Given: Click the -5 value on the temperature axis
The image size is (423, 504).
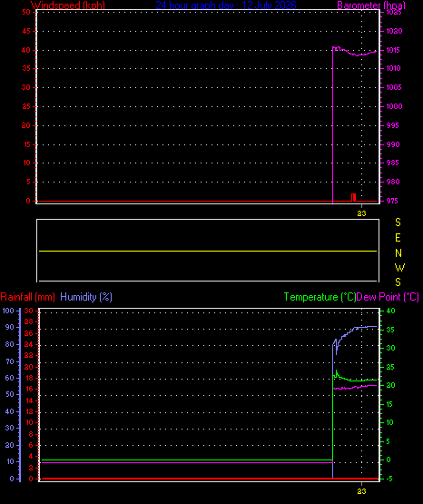Looking at the screenshot, I should tap(389, 479).
